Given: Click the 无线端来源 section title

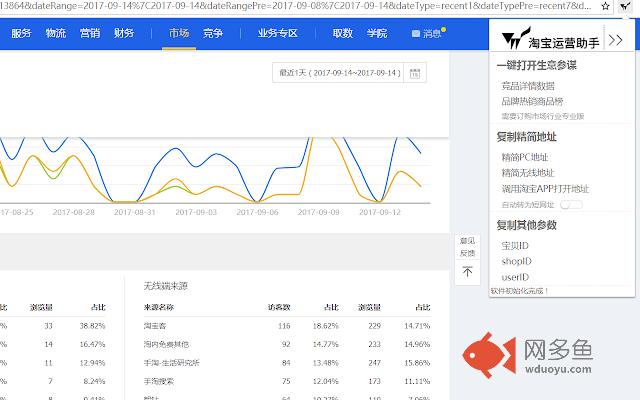Looking at the screenshot, I should click(165, 286).
